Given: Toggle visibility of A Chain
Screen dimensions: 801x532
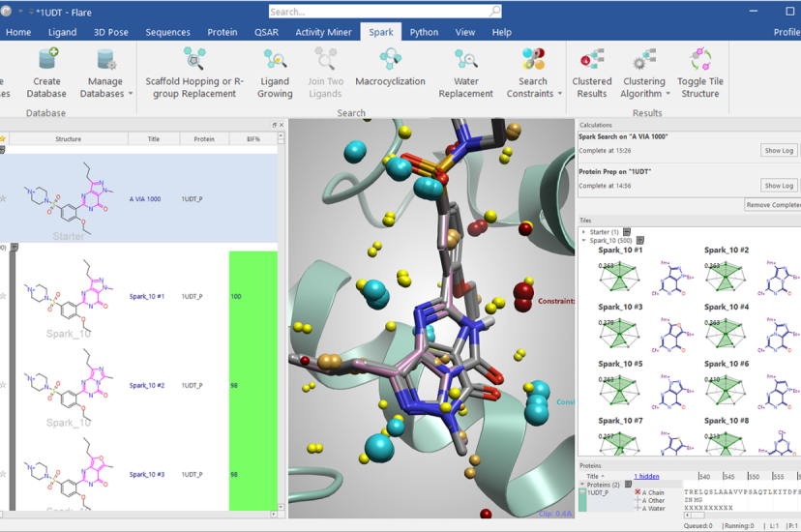Looking at the screenshot, I should (x=638, y=492).
